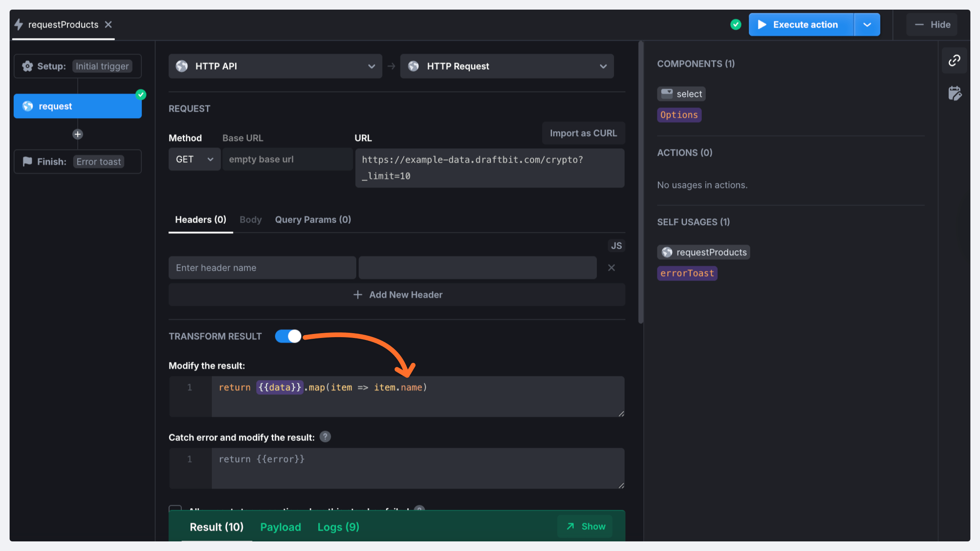The height and width of the screenshot is (551, 980).
Task: Open the GET method dropdown
Action: [194, 159]
